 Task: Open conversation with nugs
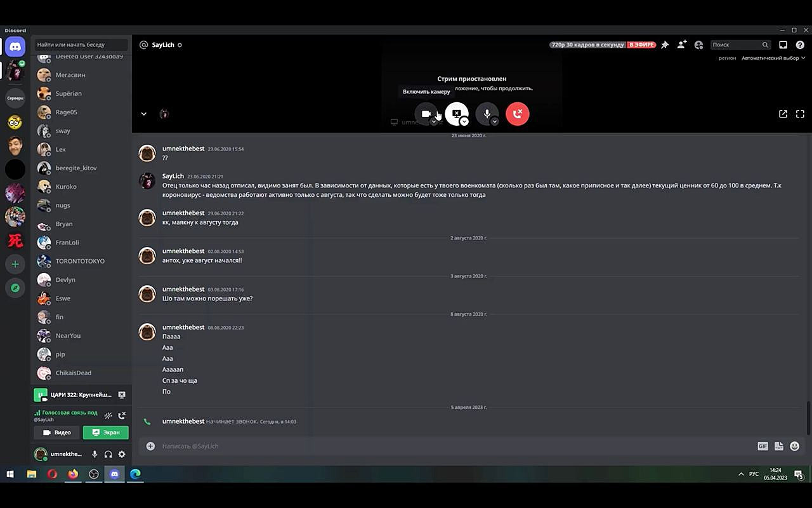tap(81, 205)
